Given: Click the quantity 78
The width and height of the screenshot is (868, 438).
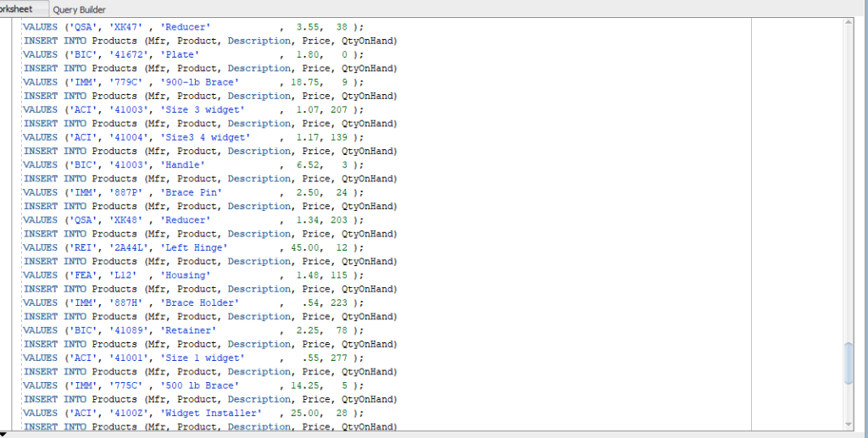Looking at the screenshot, I should point(342,331).
